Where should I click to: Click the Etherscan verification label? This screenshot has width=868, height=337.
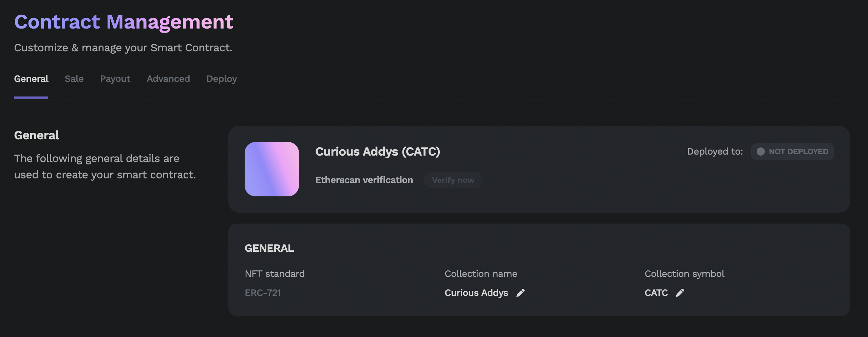(364, 180)
